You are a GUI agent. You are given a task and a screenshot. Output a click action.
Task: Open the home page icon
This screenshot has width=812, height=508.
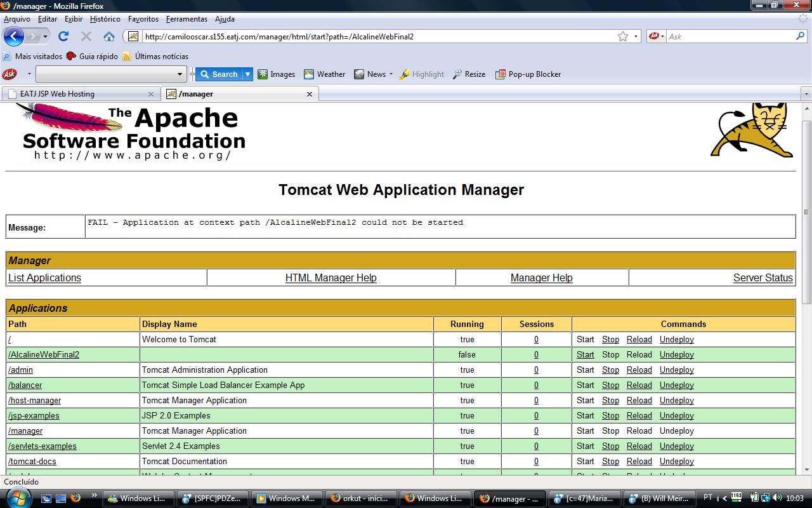point(109,36)
